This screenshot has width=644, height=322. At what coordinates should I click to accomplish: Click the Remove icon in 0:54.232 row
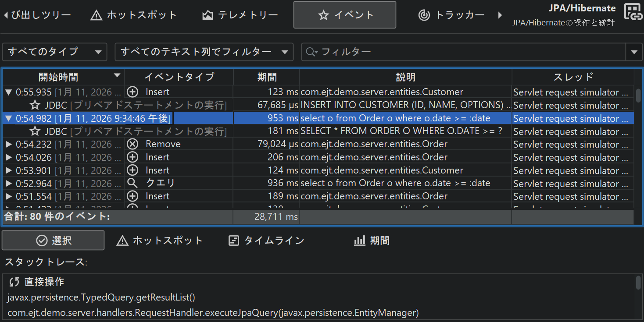pyautogui.click(x=132, y=144)
